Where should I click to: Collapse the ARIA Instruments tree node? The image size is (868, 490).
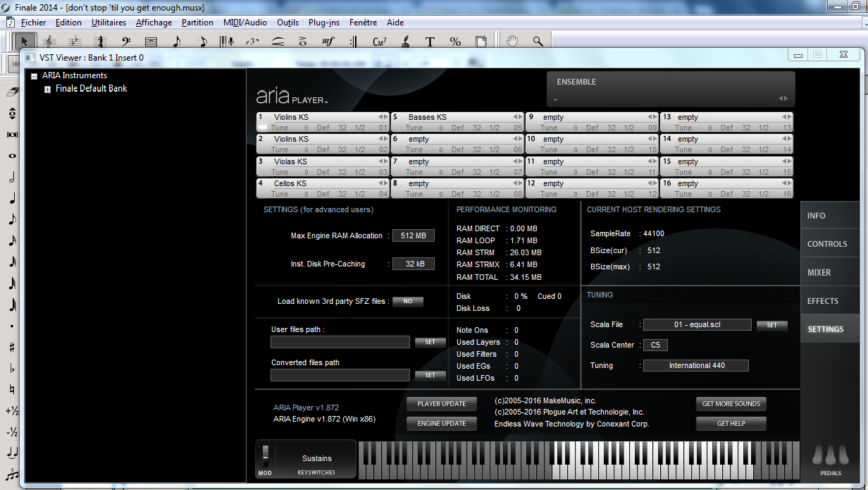(x=34, y=76)
